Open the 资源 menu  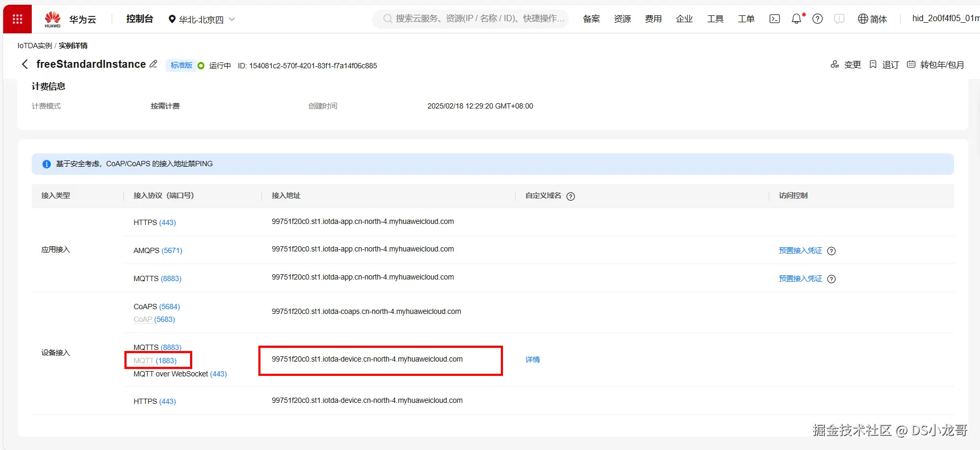[622, 19]
